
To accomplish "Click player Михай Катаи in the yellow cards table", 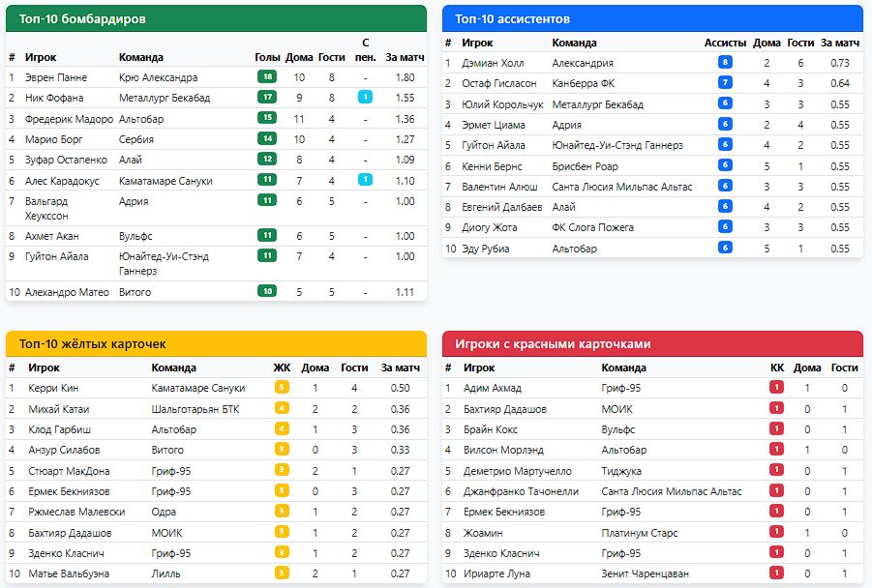I will (59, 409).
